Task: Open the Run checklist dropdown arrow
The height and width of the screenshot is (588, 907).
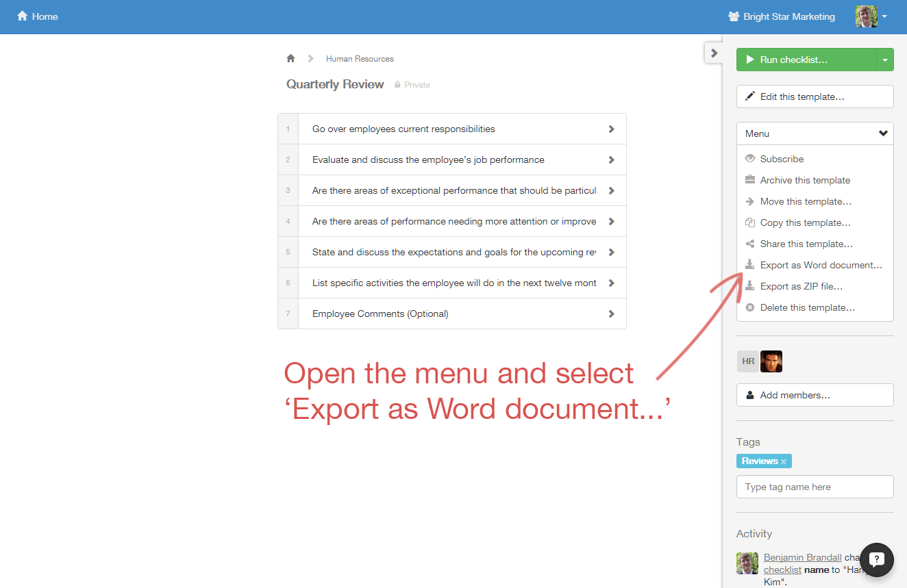Action: (x=885, y=60)
